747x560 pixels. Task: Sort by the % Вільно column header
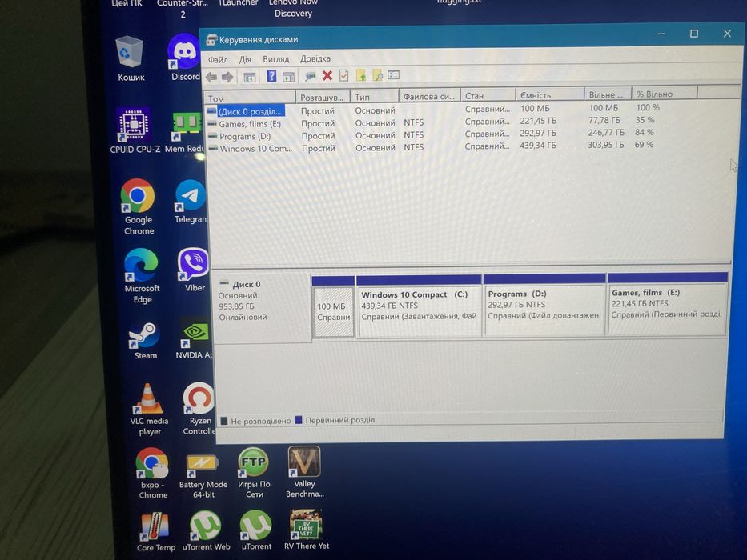coord(664,94)
